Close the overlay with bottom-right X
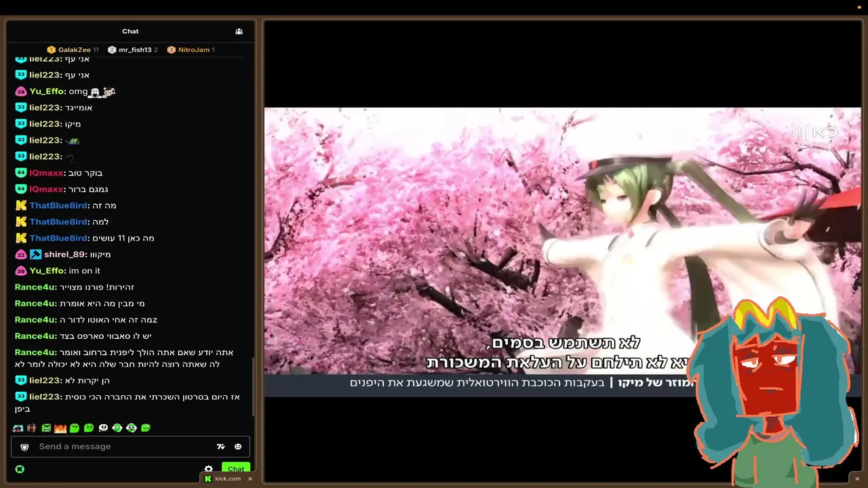This screenshot has height=488, width=868. pyautogui.click(x=857, y=479)
